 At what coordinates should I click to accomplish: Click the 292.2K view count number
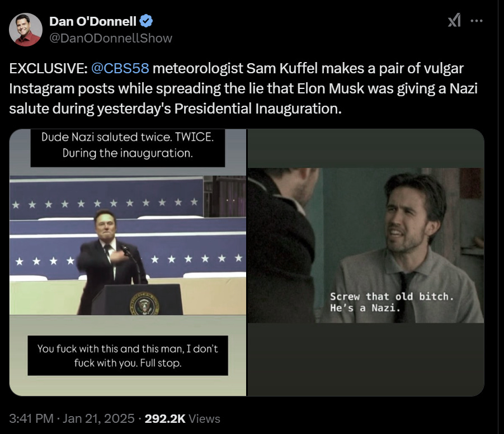[165, 418]
